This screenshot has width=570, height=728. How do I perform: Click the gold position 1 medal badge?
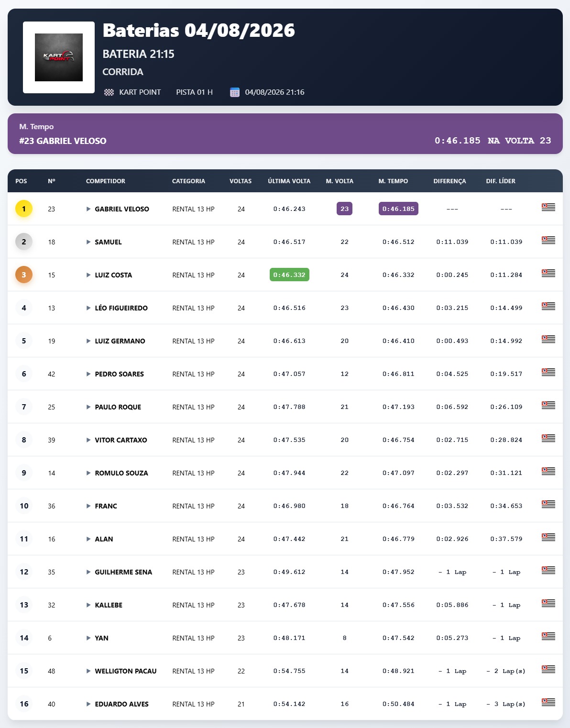[24, 209]
